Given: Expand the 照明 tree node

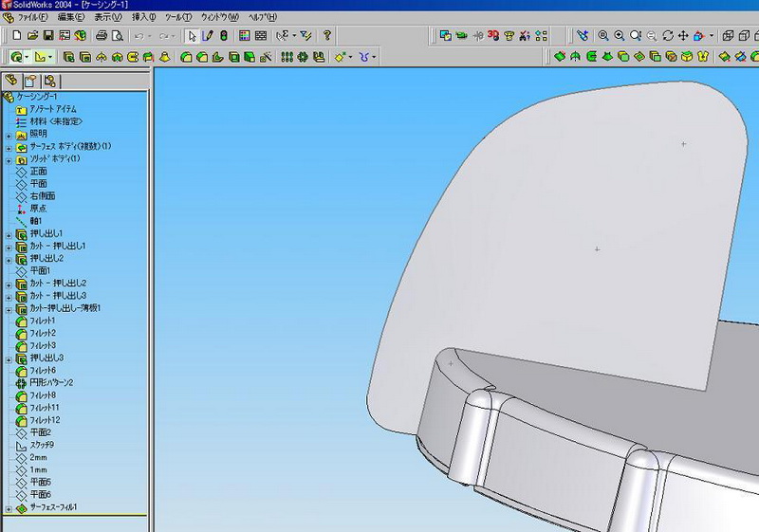Looking at the screenshot, I should pos(9,136).
